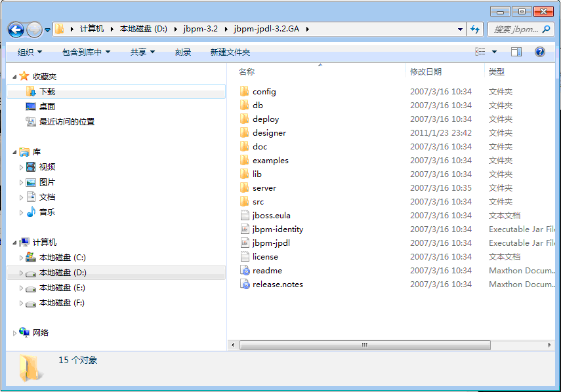Screen dimensions: 561x392
Task: Click the 2011/1/23 23:42 date of designer
Action: (x=441, y=133)
